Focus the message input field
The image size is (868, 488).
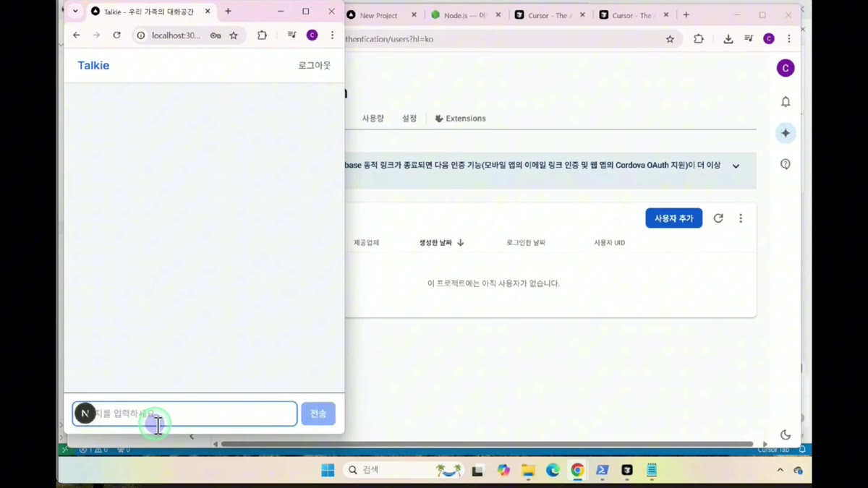click(184, 414)
